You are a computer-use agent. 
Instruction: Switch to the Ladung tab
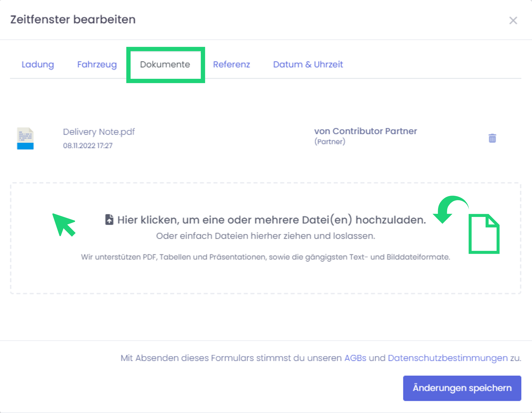(x=38, y=64)
